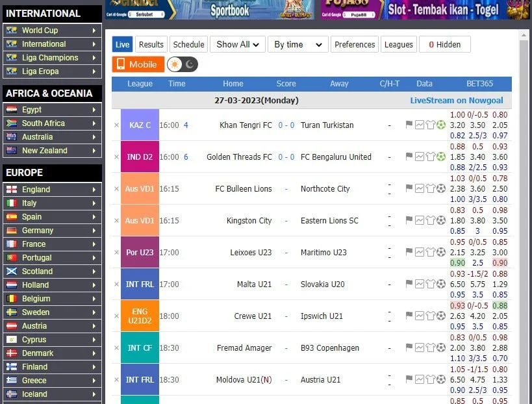Click the flag icon in Malta U21 row

click(409, 284)
